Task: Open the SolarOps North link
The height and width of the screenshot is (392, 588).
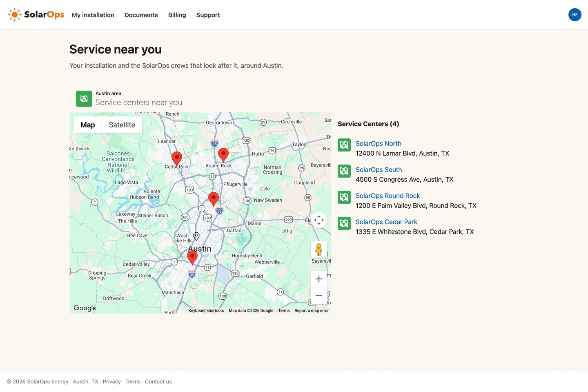Action: point(379,144)
